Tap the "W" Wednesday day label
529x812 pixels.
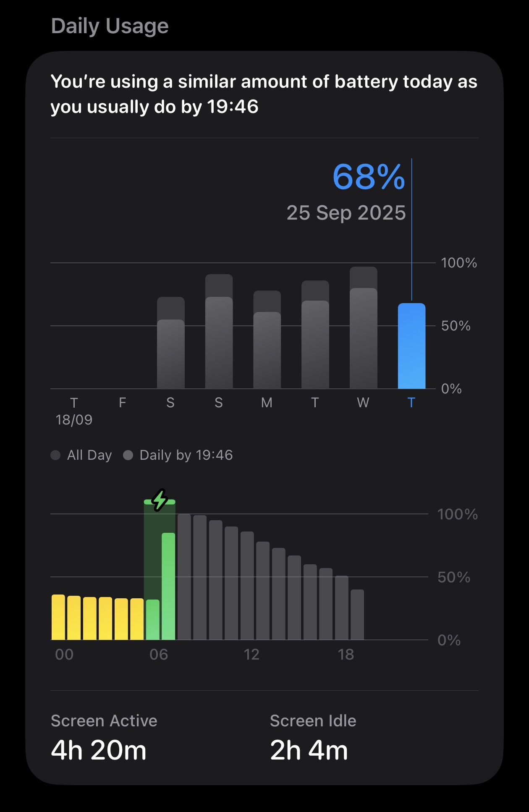coord(363,403)
